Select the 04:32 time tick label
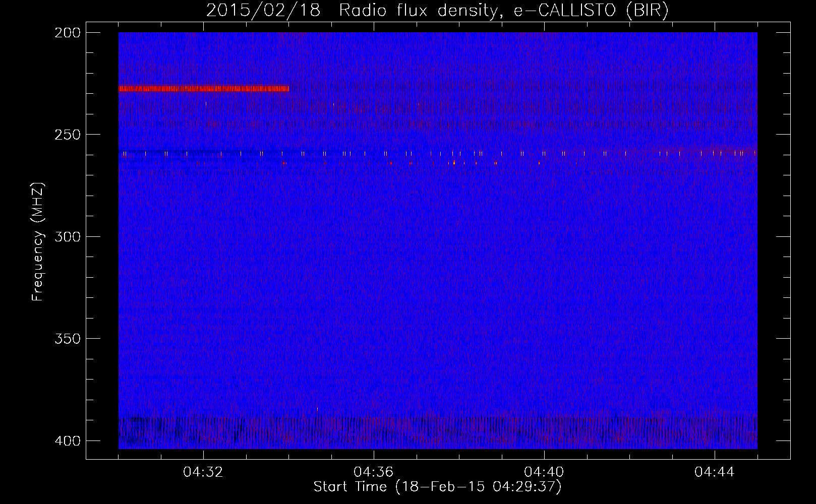This screenshot has width=816, height=504. point(203,472)
